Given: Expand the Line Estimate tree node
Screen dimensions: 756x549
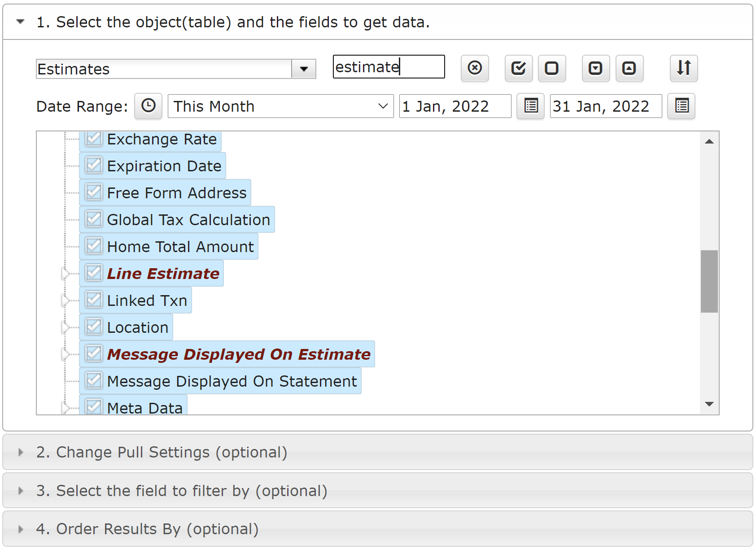Looking at the screenshot, I should pyautogui.click(x=66, y=273).
